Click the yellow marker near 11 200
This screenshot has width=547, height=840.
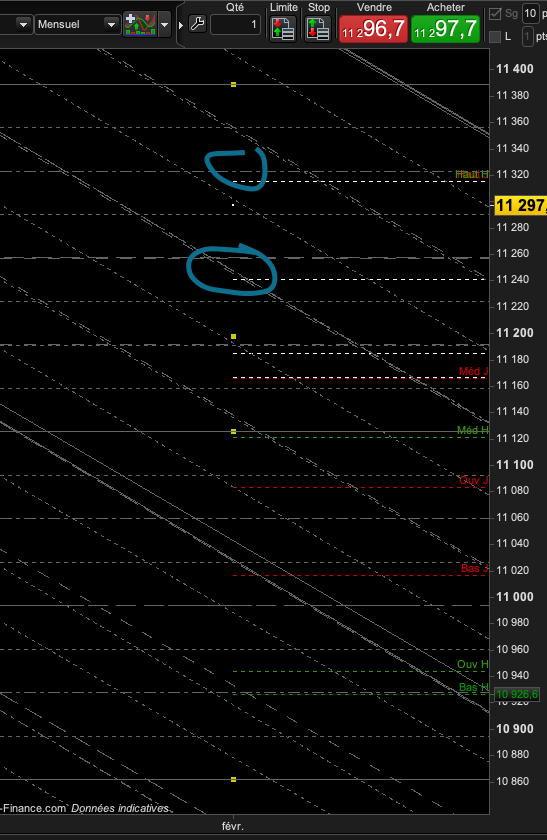coord(234,336)
